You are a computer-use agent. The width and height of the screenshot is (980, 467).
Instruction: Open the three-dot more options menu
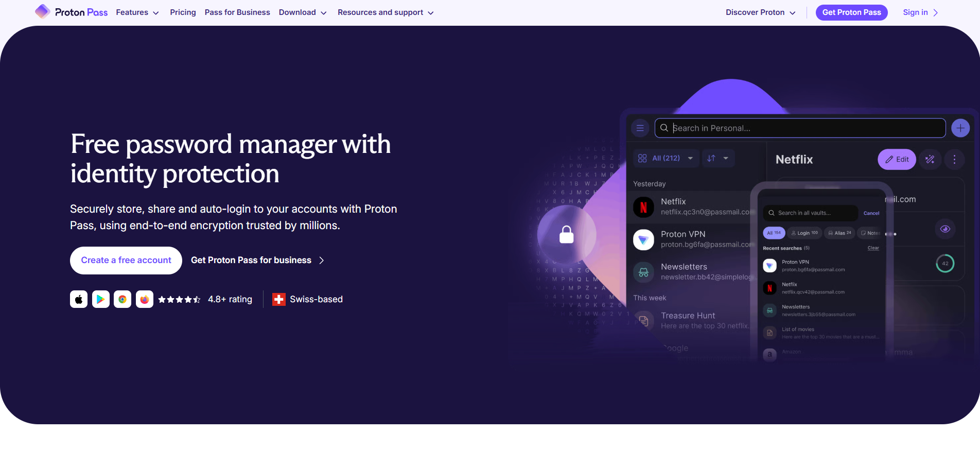(954, 160)
